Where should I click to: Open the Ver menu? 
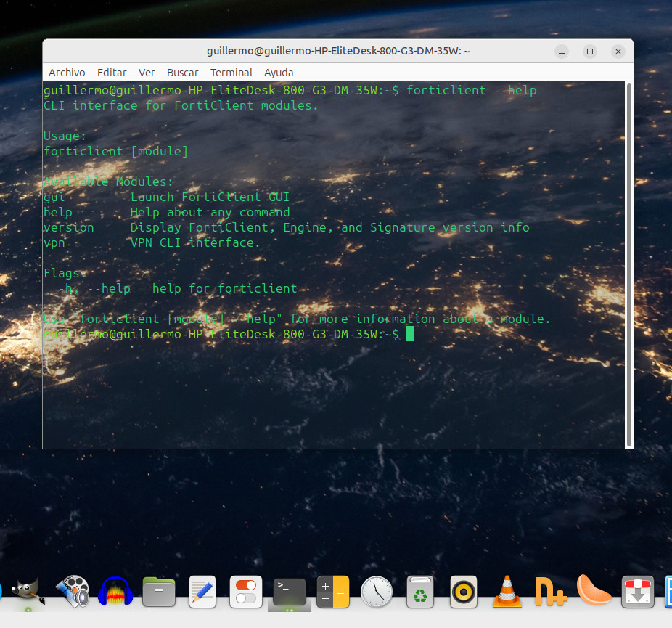pos(147,73)
